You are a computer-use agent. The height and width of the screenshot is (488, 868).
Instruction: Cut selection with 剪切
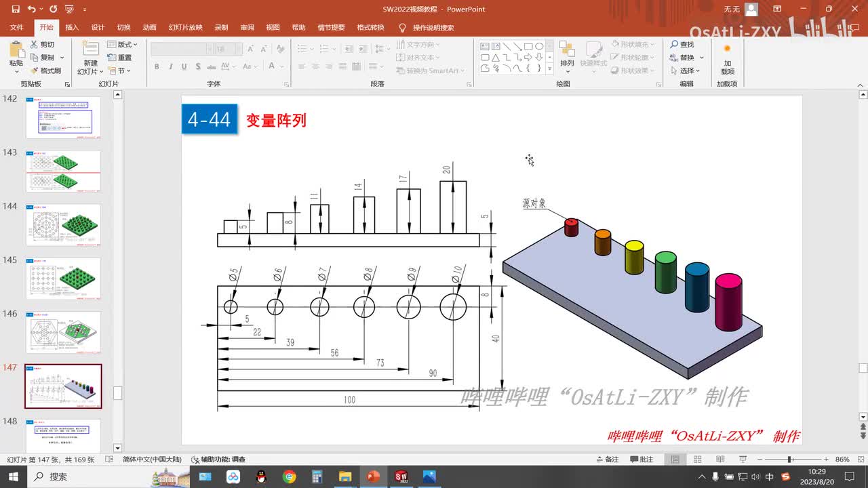pyautogui.click(x=42, y=45)
